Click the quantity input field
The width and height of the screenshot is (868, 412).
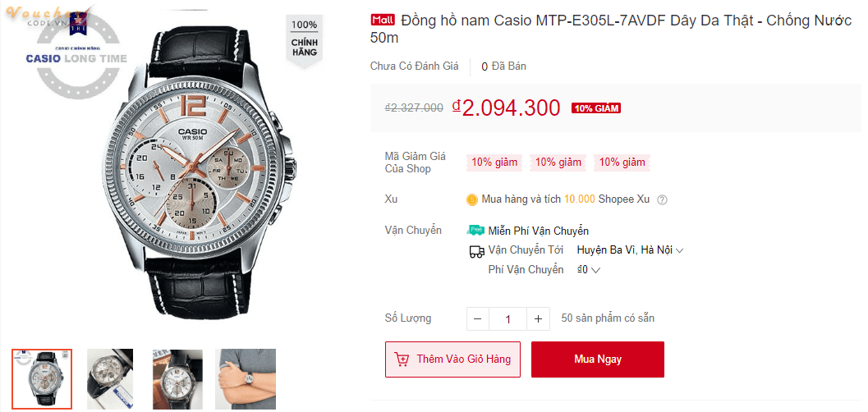(508, 318)
